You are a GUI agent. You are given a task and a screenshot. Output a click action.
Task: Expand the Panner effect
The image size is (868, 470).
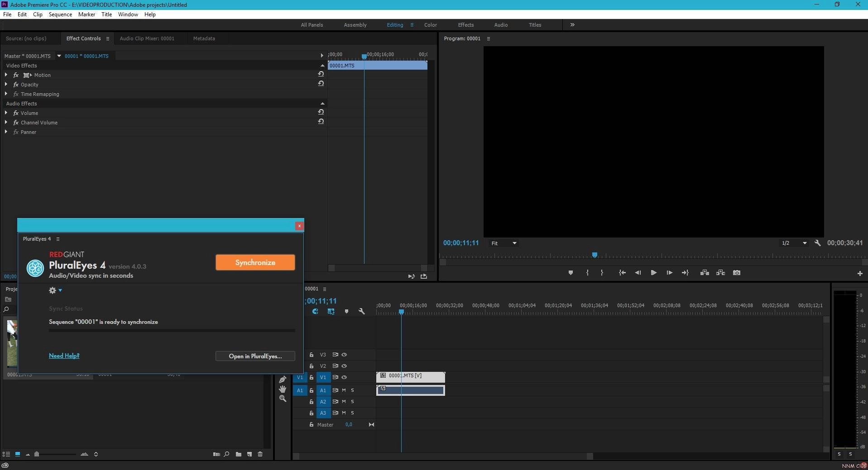pyautogui.click(x=6, y=132)
